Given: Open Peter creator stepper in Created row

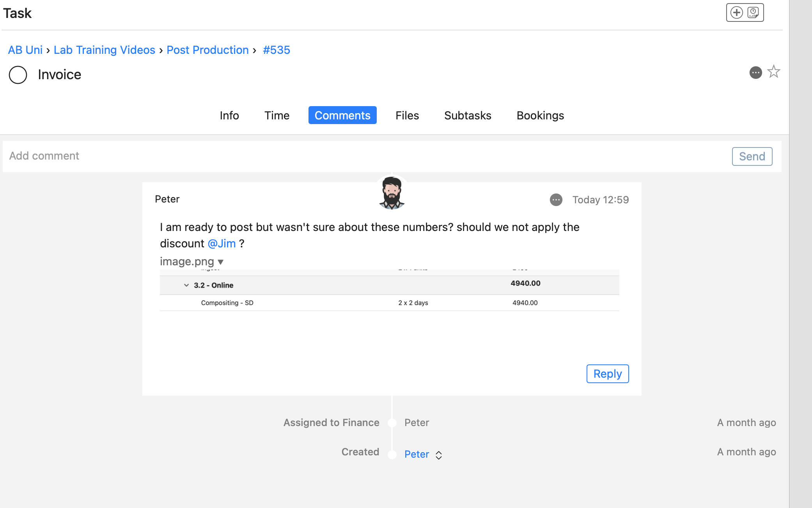Looking at the screenshot, I should point(439,455).
